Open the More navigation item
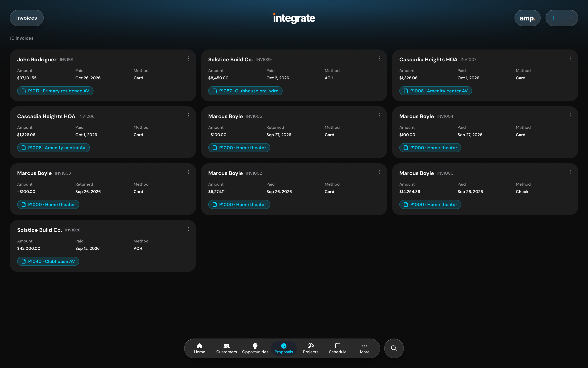The height and width of the screenshot is (368, 588). click(364, 348)
